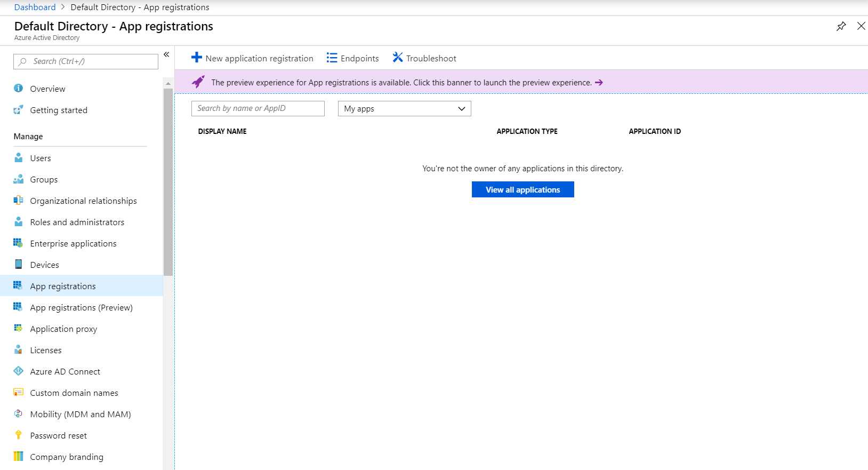868x470 pixels.
Task: Close the App registrations blade
Action: (861, 26)
